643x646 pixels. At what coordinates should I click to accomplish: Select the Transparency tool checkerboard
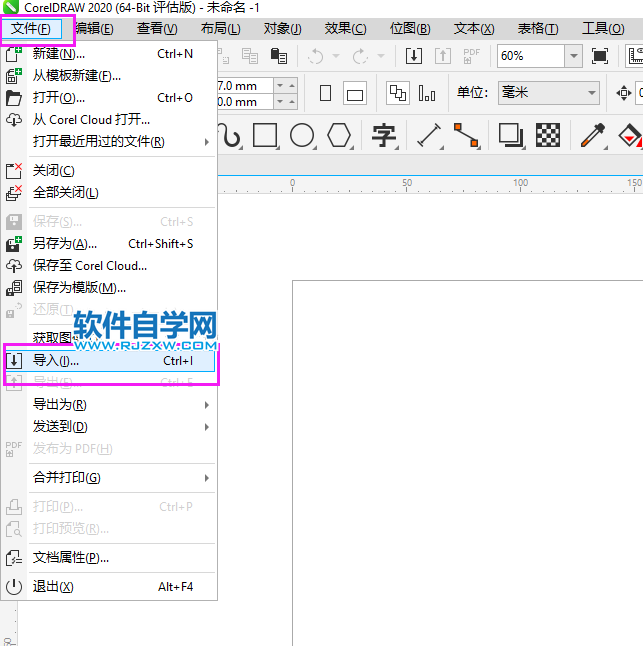[548, 135]
